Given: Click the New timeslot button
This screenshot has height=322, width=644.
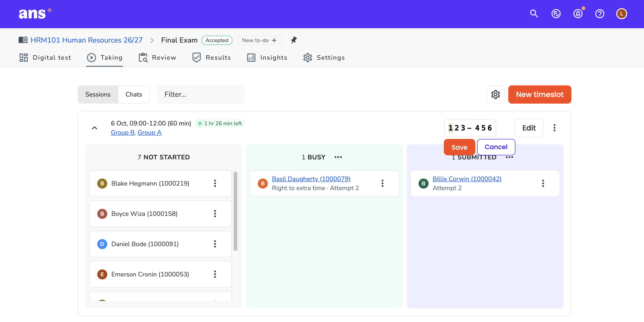Looking at the screenshot, I should click(x=539, y=95).
